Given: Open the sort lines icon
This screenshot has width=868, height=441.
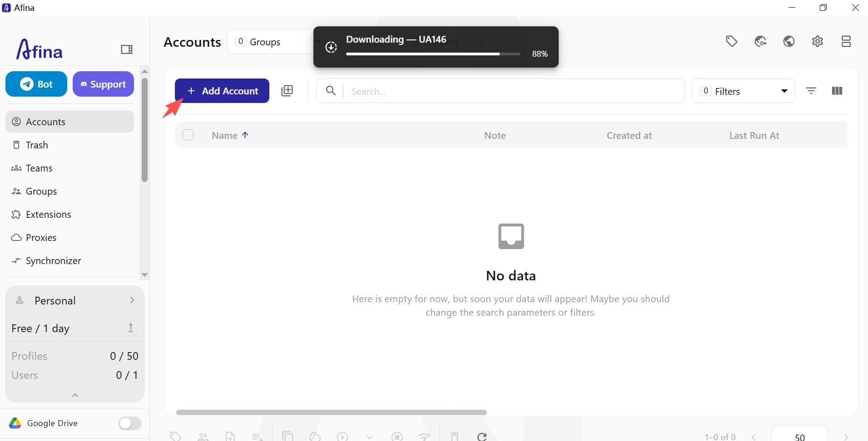Looking at the screenshot, I should coord(811,91).
